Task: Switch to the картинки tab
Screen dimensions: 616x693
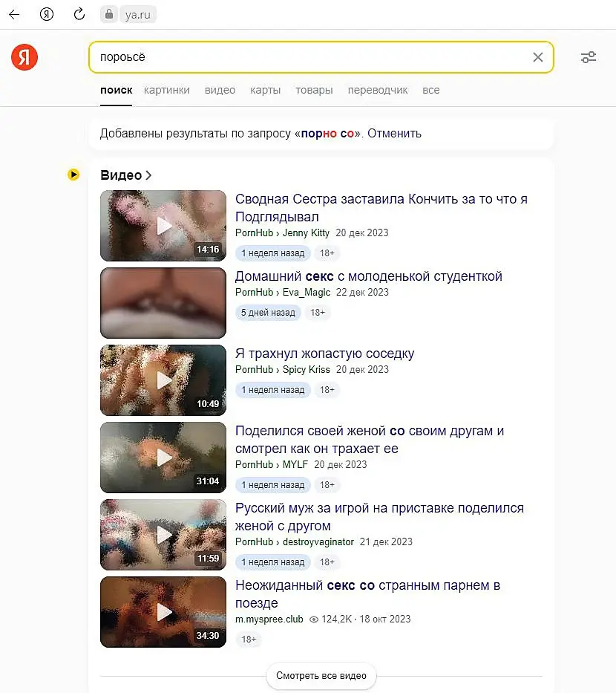Action: click(x=167, y=90)
